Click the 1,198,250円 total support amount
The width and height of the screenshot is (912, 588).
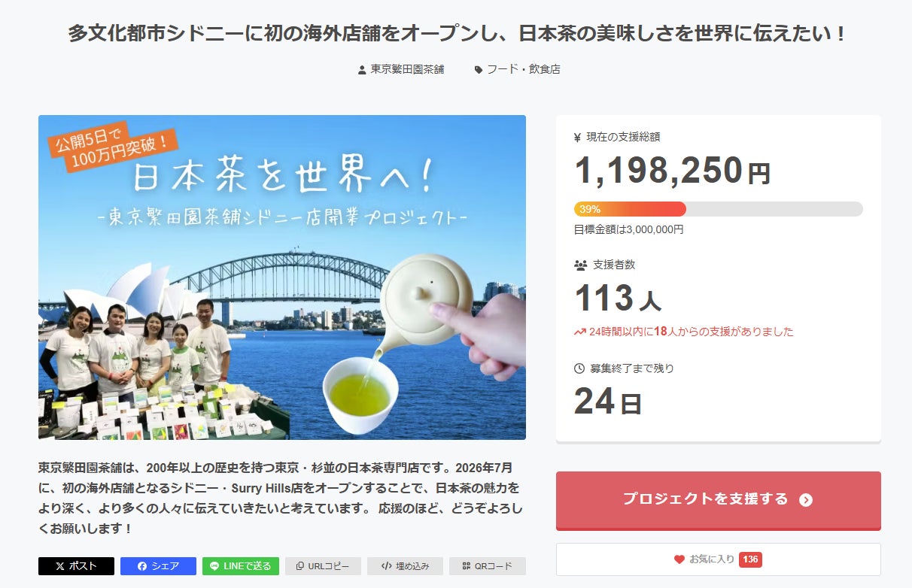(672, 171)
